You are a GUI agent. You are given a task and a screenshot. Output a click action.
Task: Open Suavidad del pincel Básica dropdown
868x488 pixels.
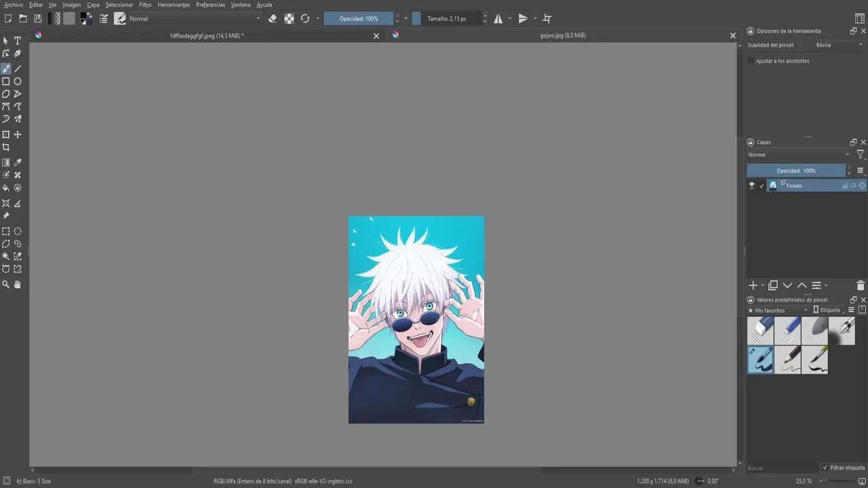point(839,45)
